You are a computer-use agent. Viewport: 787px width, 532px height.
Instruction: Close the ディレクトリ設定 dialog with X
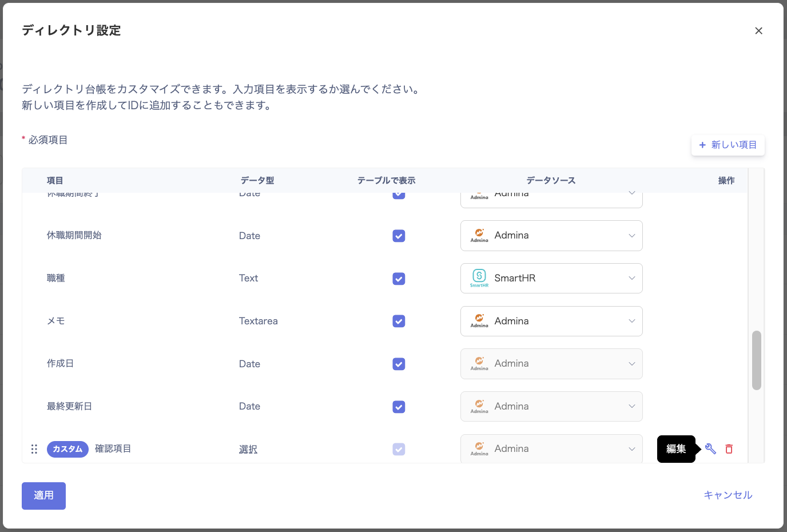(758, 31)
